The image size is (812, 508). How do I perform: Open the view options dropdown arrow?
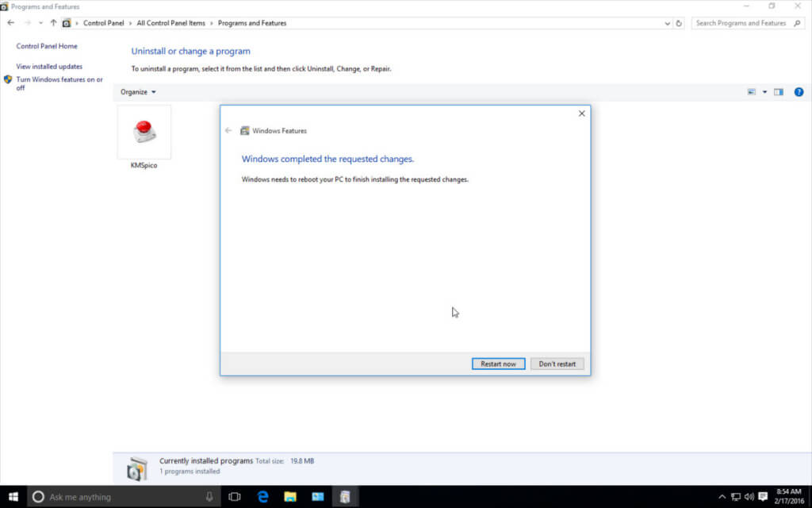point(764,92)
